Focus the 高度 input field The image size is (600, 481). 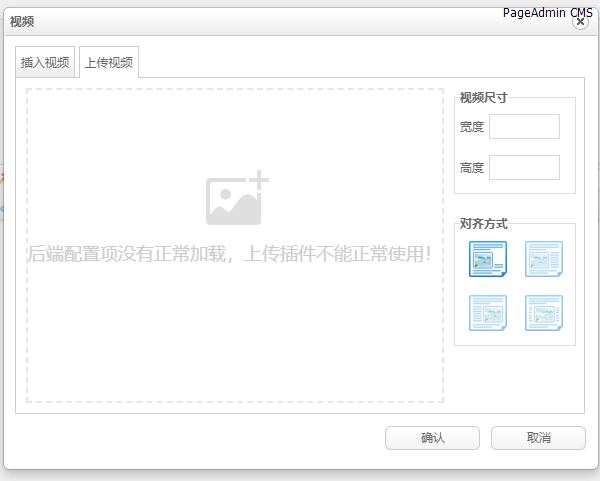pos(524,167)
